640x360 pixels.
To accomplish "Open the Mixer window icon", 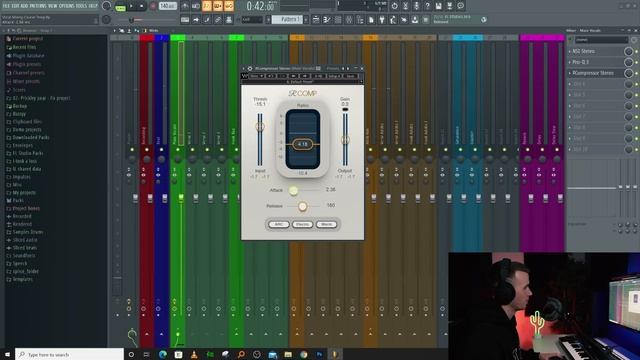I will 349,19.
